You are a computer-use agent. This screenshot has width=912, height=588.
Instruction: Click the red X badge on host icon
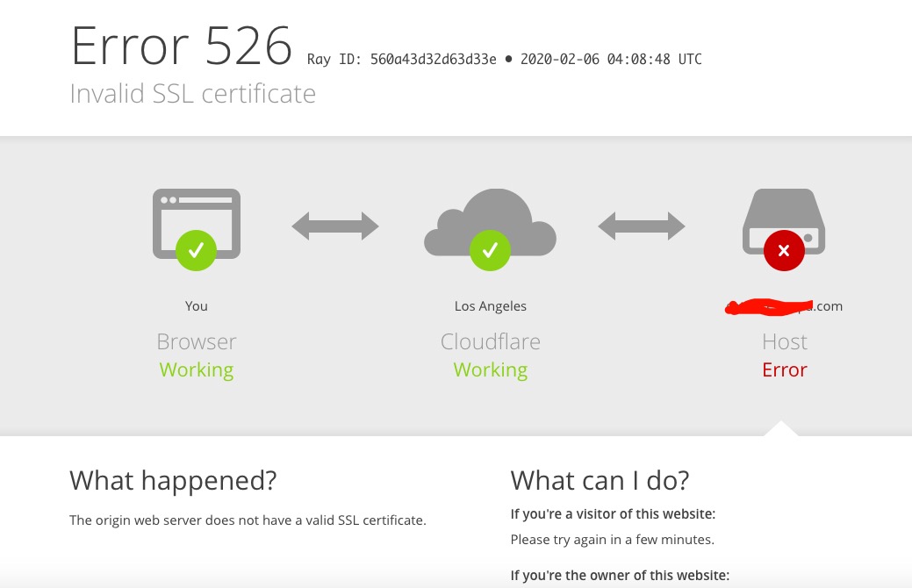pyautogui.click(x=784, y=251)
